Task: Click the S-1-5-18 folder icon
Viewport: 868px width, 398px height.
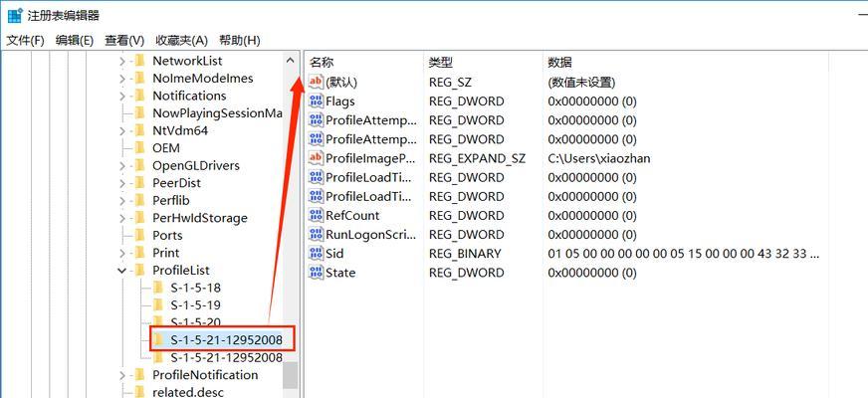Action: pos(158,288)
